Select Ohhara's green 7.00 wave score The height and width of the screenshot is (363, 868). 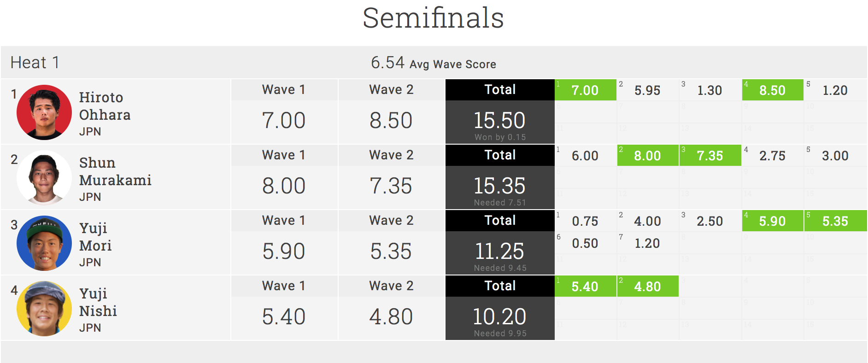585,90
